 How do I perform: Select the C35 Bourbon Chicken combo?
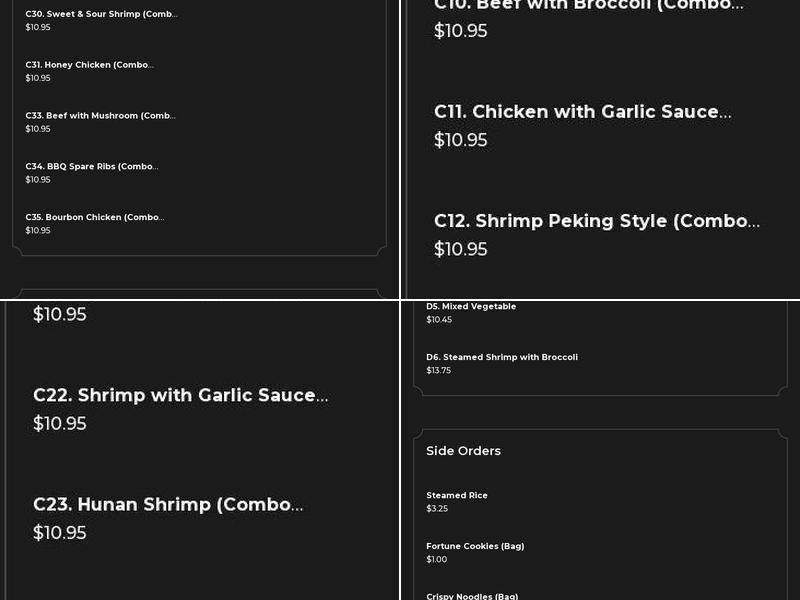[94, 217]
